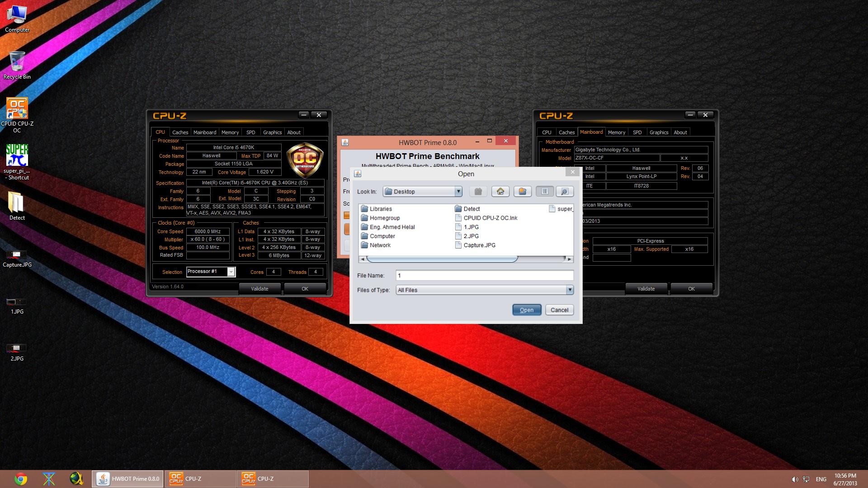Open Memory tab in CPU-Z processor window

[230, 132]
